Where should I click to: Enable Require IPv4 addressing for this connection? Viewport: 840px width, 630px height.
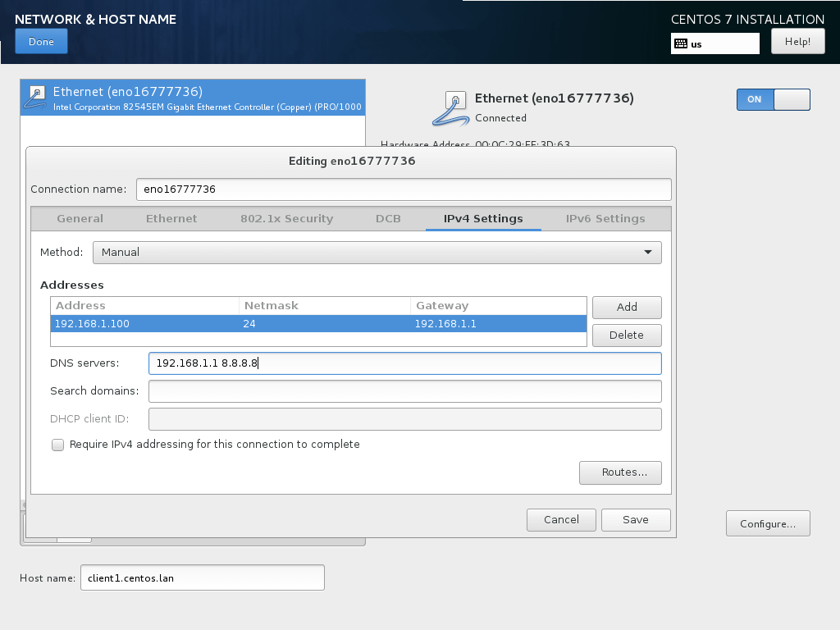tap(57, 445)
